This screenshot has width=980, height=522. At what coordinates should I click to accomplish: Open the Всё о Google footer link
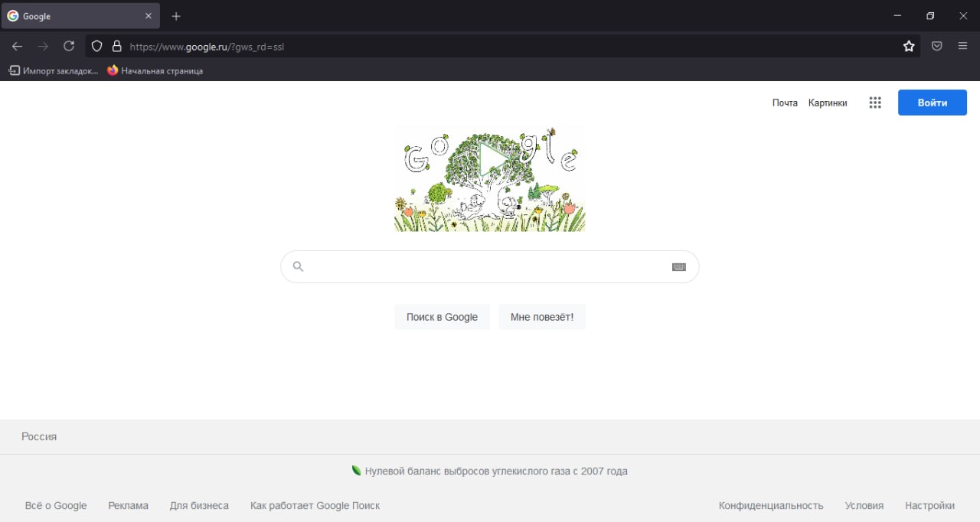tap(56, 505)
